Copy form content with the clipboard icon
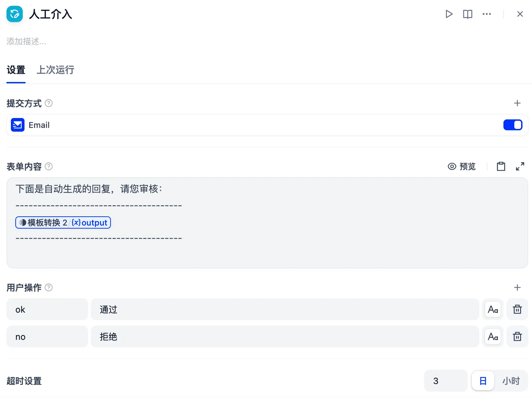This screenshot has height=398, width=532. pos(501,166)
